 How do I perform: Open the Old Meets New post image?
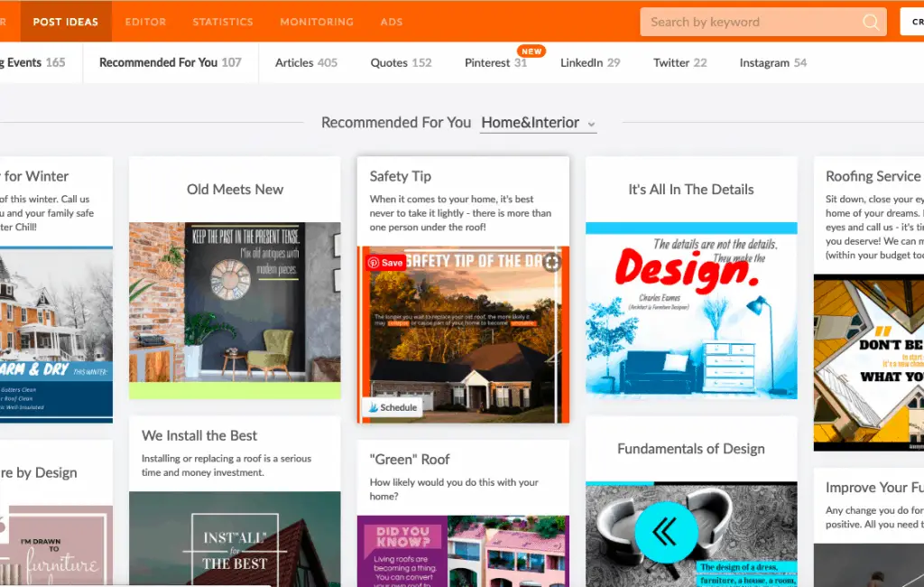point(235,311)
